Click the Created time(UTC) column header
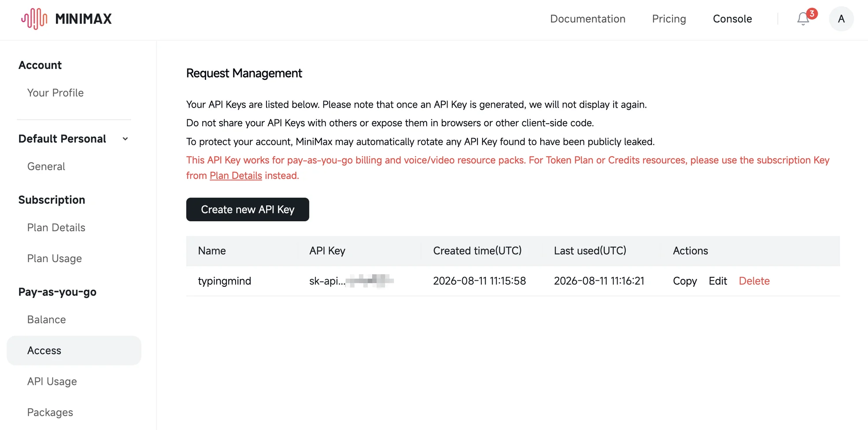 tap(477, 251)
